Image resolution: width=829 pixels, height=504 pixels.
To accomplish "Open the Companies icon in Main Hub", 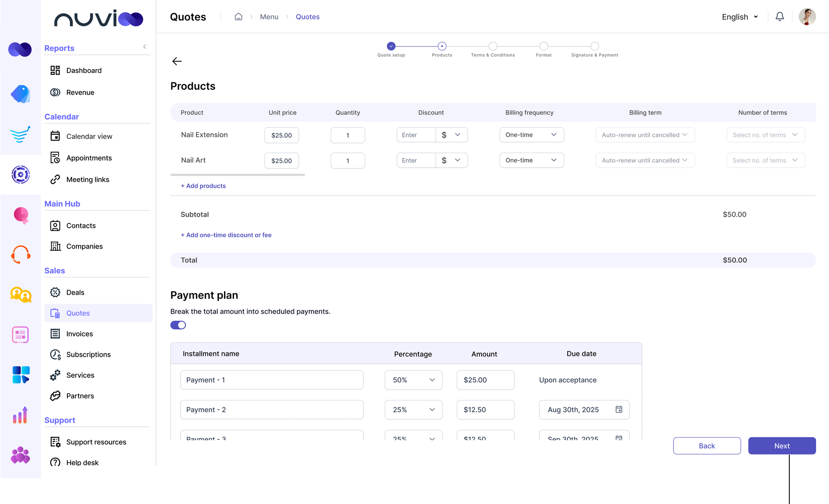I will point(55,246).
